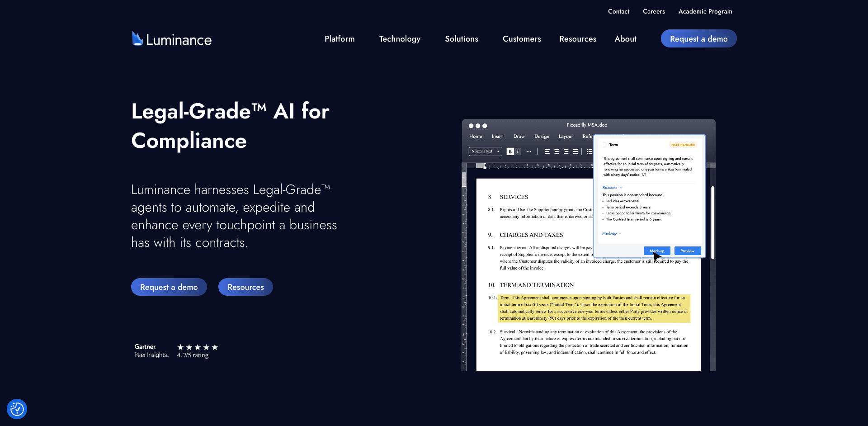
Task: Click the 'Piccadilly MSA.doc' title
Action: pyautogui.click(x=586, y=125)
